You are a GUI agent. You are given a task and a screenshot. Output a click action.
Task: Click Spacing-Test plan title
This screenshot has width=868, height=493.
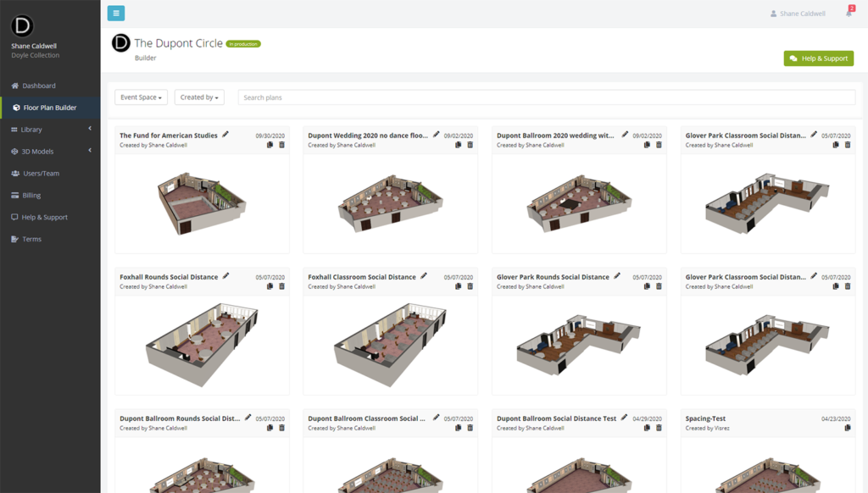click(705, 418)
